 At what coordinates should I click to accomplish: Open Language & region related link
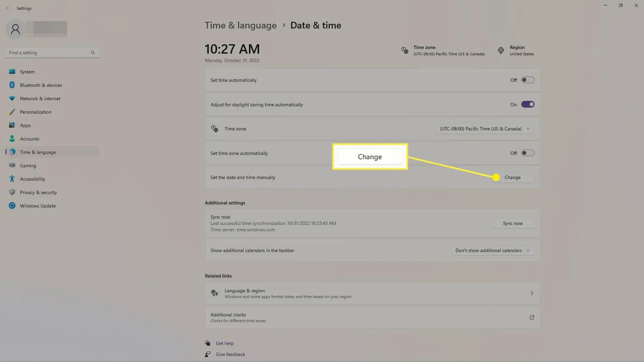(372, 293)
